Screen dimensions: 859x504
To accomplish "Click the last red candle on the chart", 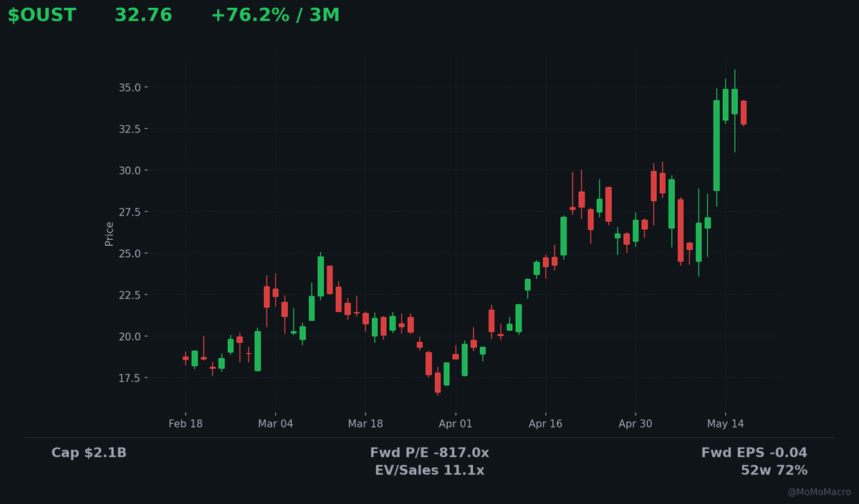I will point(744,112).
